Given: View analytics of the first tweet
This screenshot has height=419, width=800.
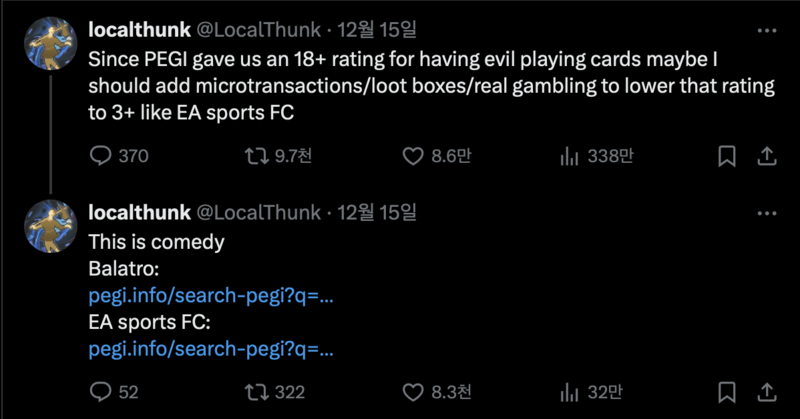Looking at the screenshot, I should (x=570, y=156).
